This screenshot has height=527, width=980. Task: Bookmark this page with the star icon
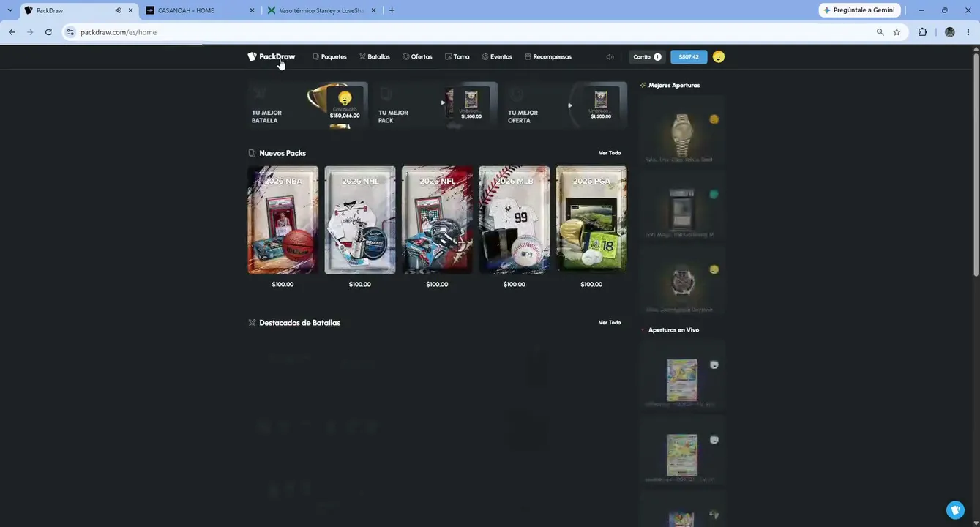coord(897,32)
